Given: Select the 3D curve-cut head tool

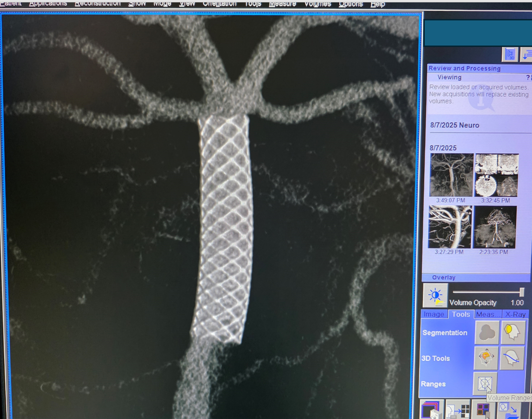Looking at the screenshot, I should [x=512, y=358].
